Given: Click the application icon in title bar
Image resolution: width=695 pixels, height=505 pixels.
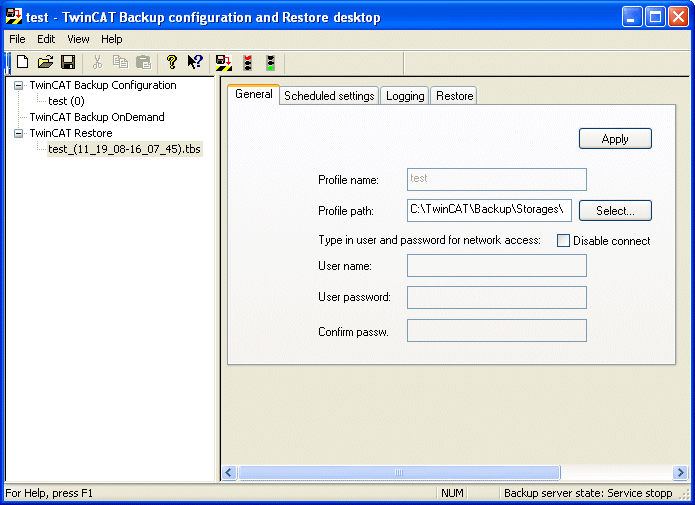Looking at the screenshot, I should 14,16.
